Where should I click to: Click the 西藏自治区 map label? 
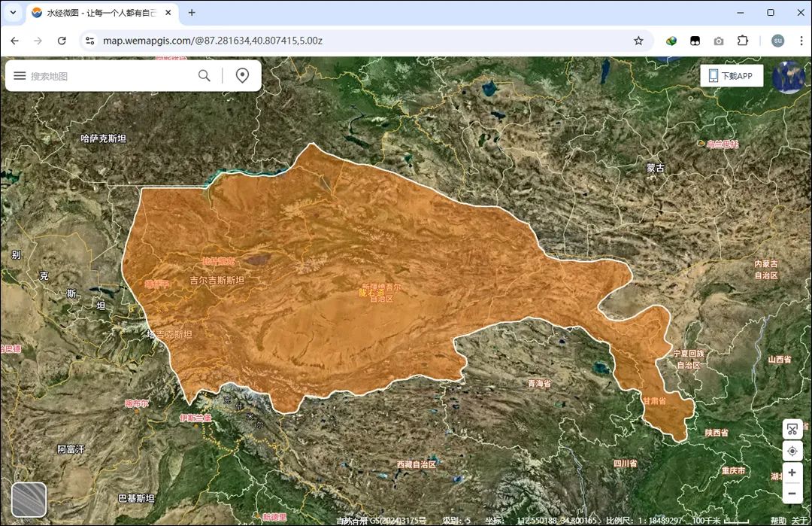pos(417,464)
